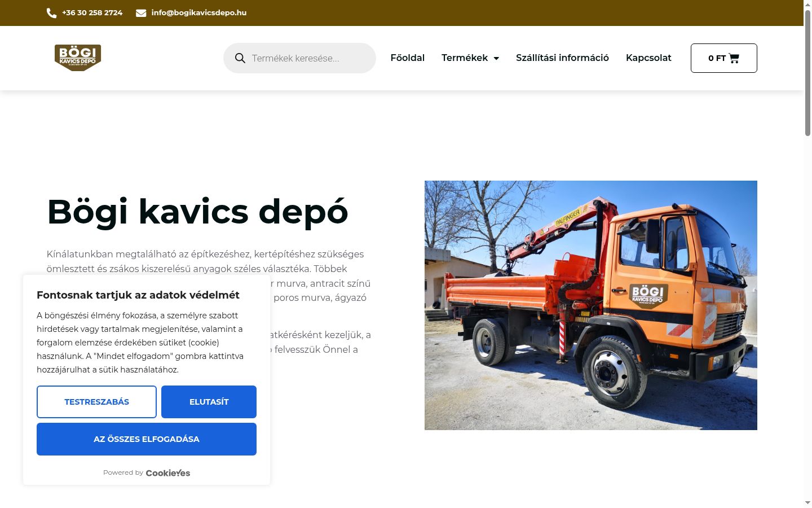Click the envelope email icon

point(141,13)
